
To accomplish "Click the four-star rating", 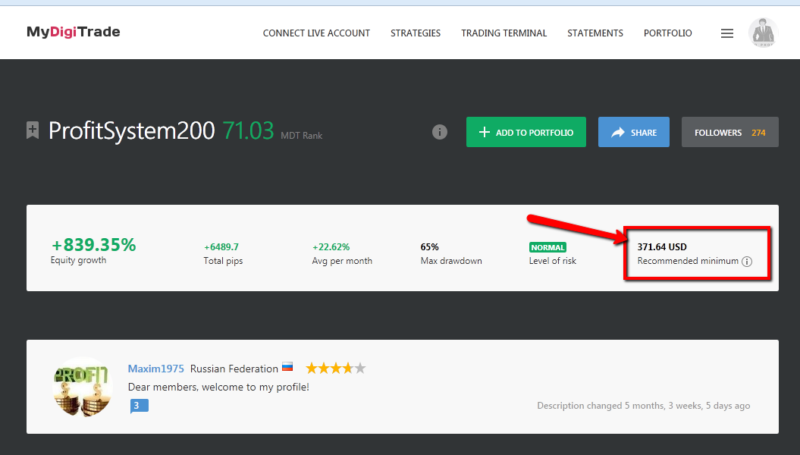I will point(336,368).
